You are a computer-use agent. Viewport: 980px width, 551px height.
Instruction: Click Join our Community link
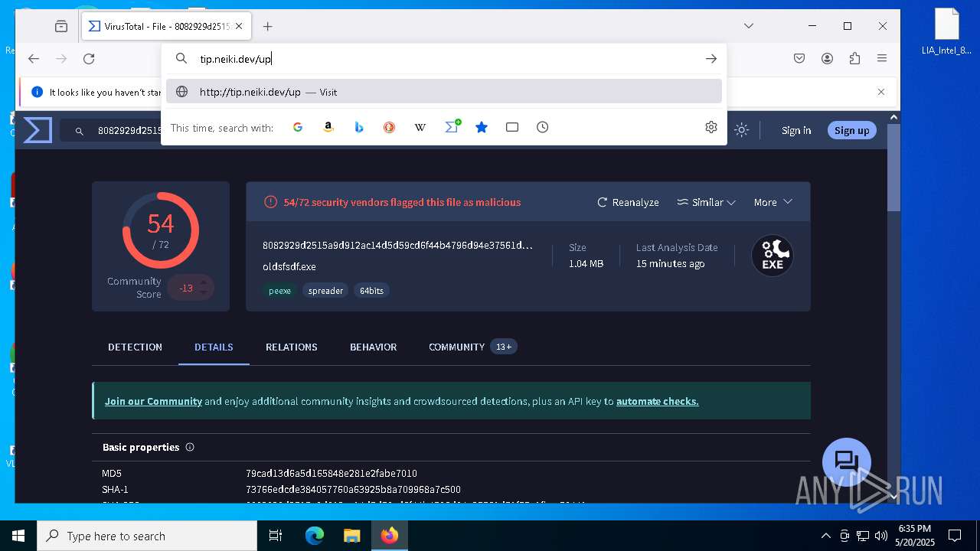pyautogui.click(x=153, y=401)
